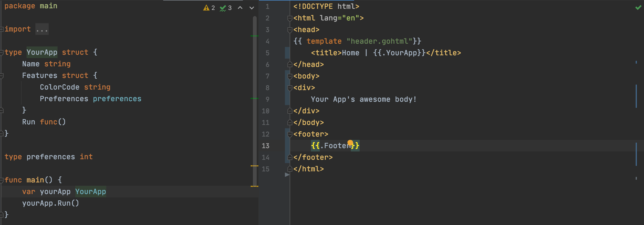Go to previous problem with up arrow

click(x=240, y=8)
